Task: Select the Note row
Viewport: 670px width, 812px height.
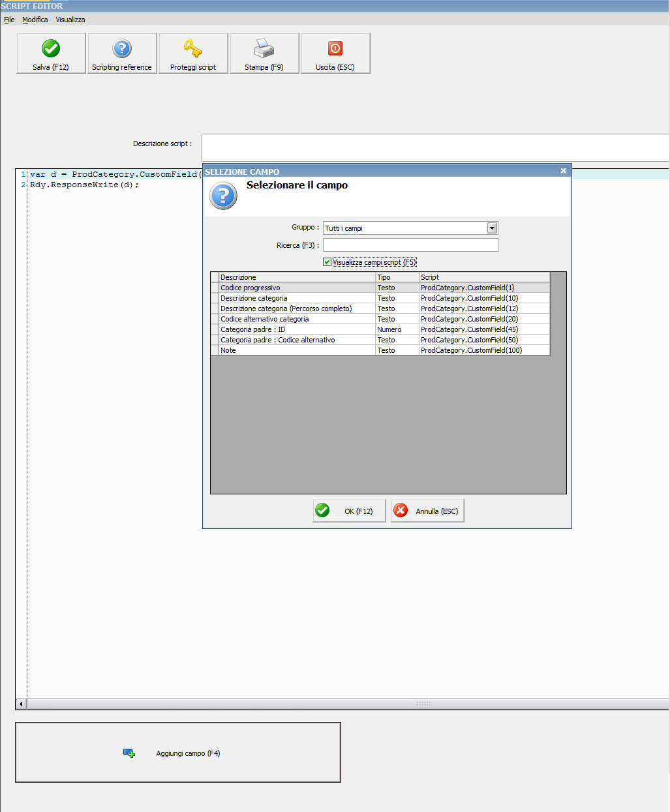Action: coord(380,350)
